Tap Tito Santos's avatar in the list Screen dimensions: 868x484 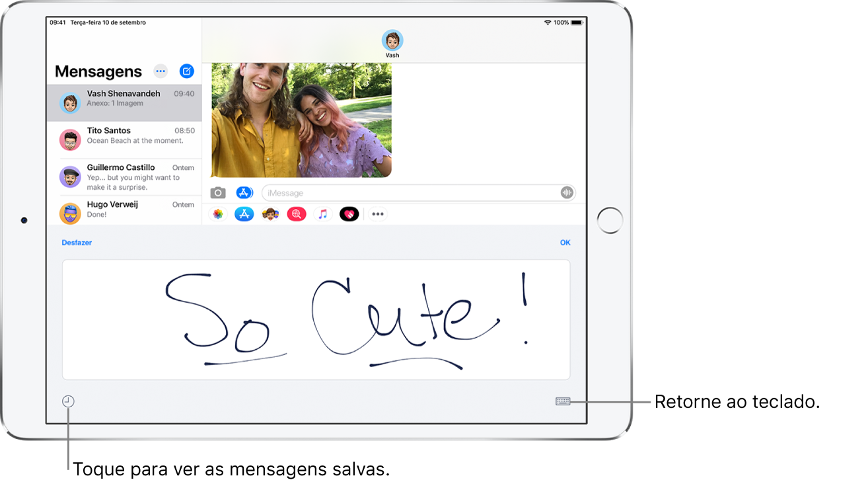point(70,140)
